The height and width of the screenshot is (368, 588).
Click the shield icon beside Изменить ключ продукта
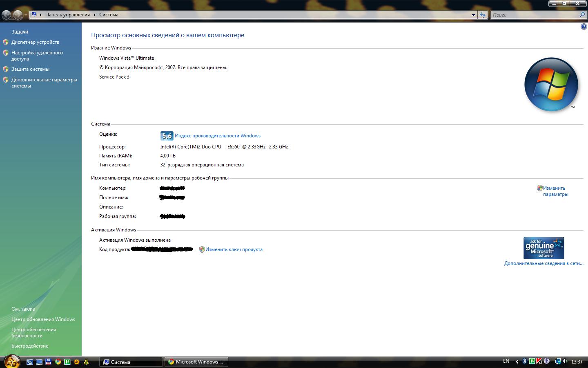tap(202, 249)
